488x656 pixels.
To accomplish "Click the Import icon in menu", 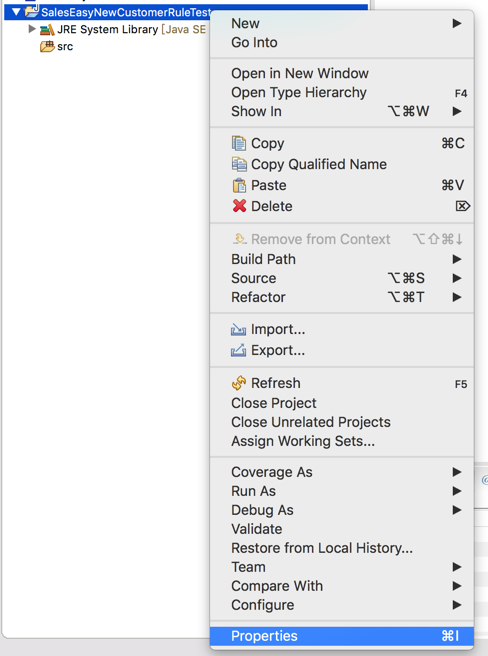I will tap(239, 330).
